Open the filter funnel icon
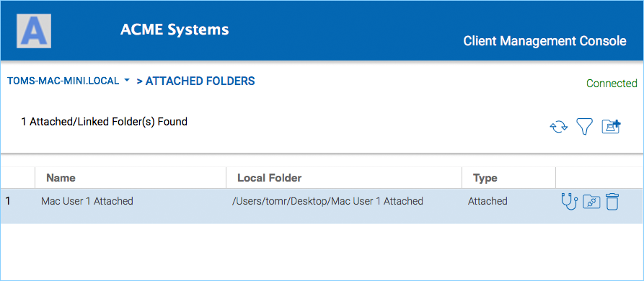Screen dimensions: 644x281 (584, 127)
